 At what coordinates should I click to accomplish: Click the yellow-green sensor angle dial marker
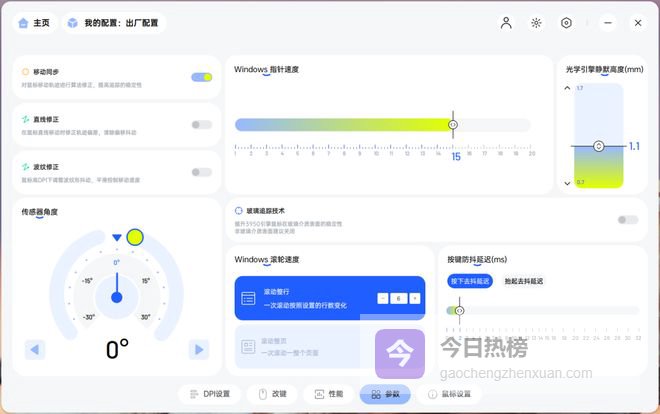(x=135, y=237)
